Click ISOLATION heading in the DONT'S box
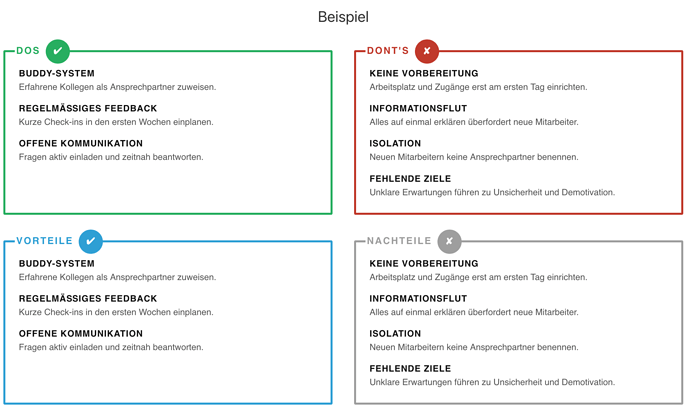The width and height of the screenshot is (690, 409). click(x=395, y=143)
